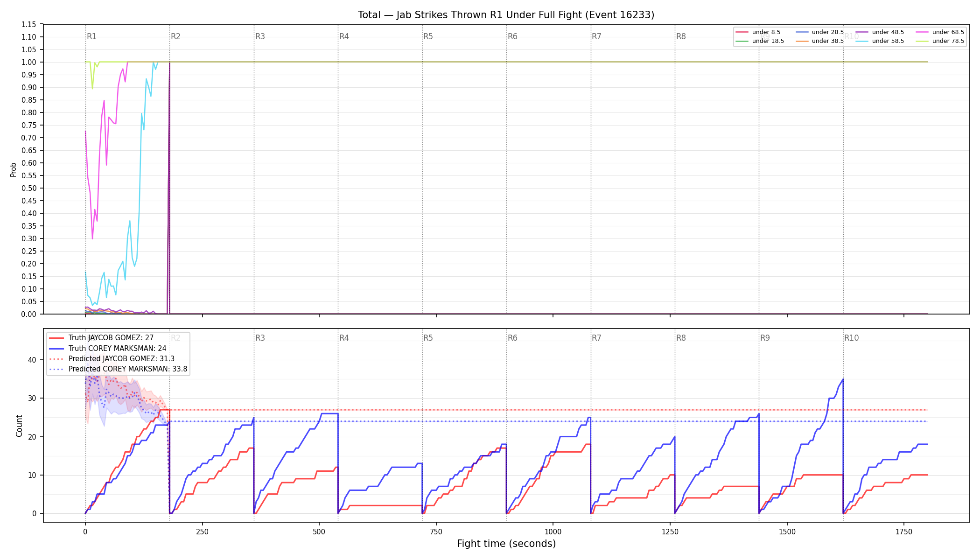Click the R4 round marker in probability chart
The image size is (980, 560).
pos(344,36)
